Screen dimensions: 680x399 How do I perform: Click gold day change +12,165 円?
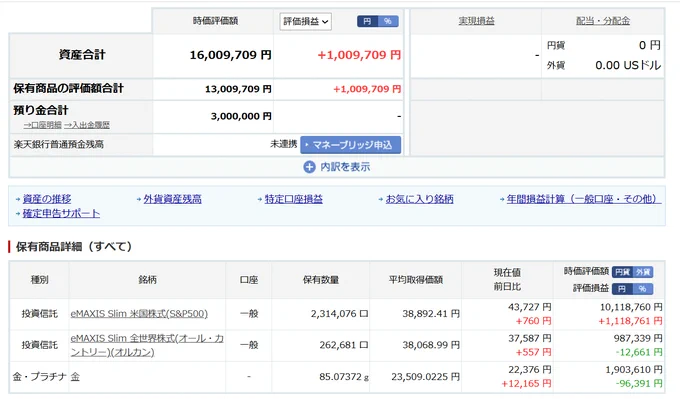click(526, 384)
